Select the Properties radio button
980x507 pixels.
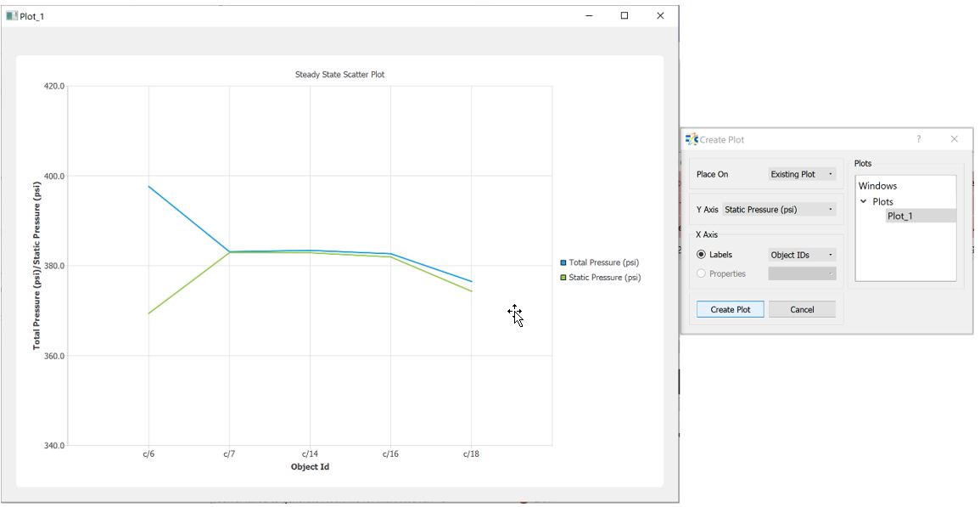pyautogui.click(x=701, y=273)
